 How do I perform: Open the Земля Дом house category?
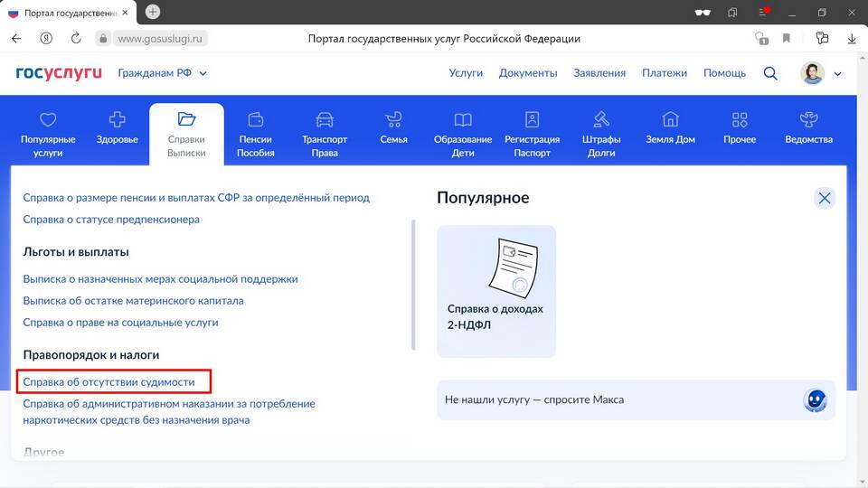(670, 119)
